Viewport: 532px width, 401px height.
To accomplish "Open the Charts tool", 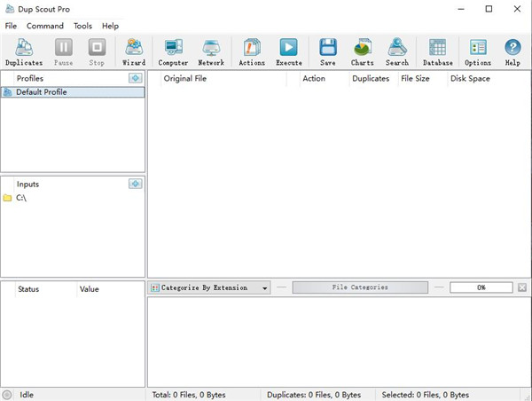I will pyautogui.click(x=362, y=51).
